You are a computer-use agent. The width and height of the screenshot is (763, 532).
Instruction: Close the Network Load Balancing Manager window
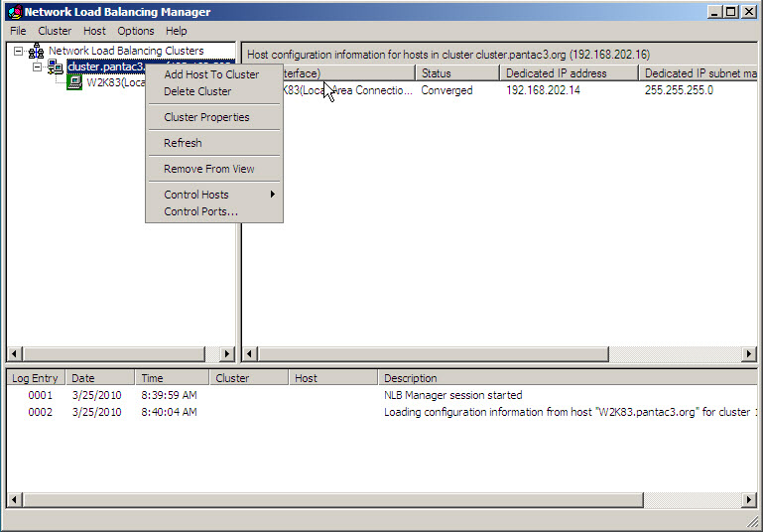point(749,12)
